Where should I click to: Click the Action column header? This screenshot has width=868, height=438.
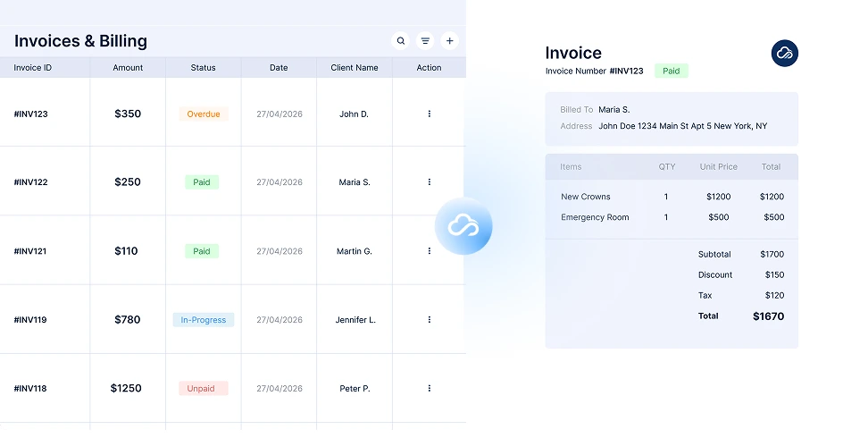click(x=429, y=68)
